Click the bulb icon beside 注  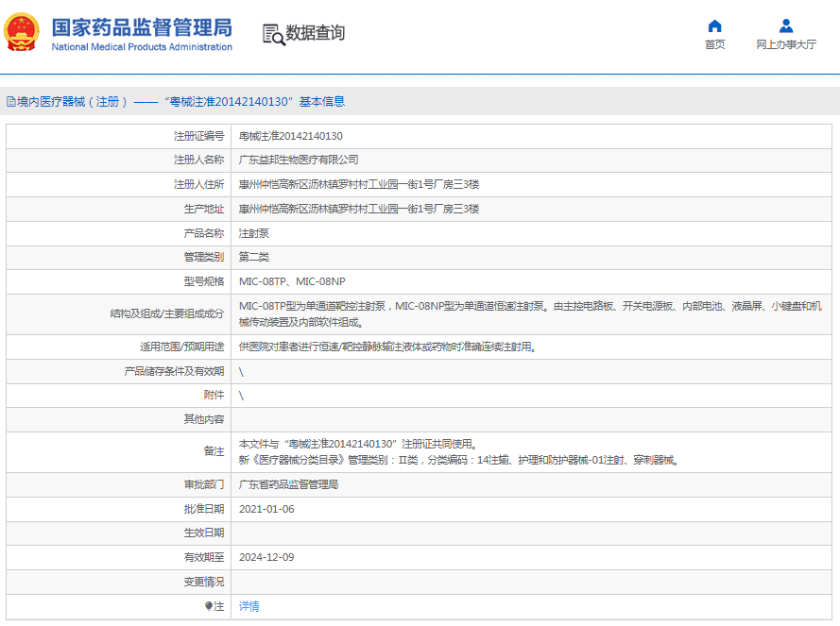pyautogui.click(x=209, y=606)
